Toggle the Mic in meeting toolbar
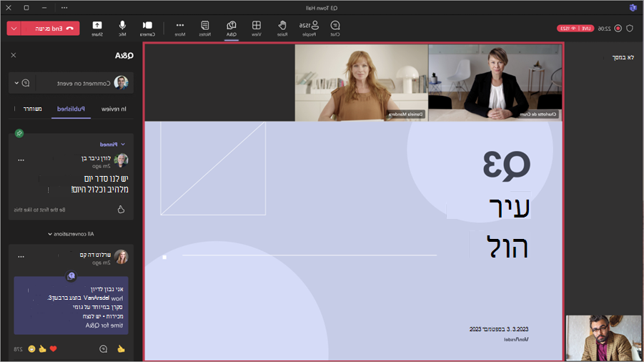Screen dimensions: 644x362 (122, 29)
